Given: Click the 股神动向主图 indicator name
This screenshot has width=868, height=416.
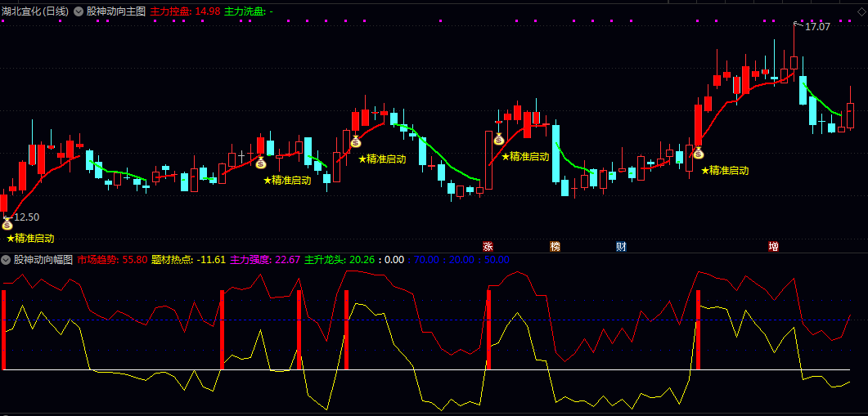Looking at the screenshot, I should (116, 11).
